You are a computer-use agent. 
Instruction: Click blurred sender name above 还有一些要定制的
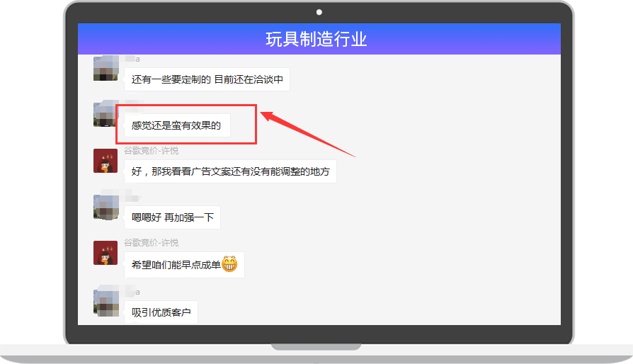click(132, 59)
